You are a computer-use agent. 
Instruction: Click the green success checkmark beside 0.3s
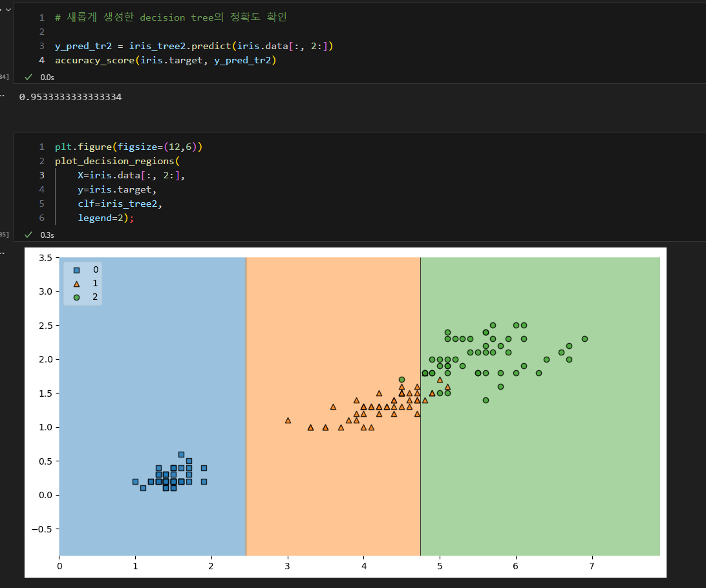coord(28,235)
